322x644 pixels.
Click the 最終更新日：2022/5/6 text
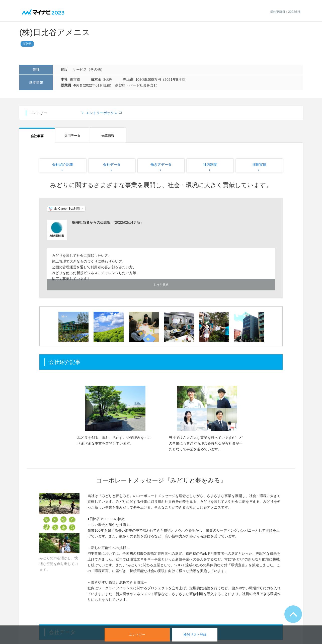[285, 12]
